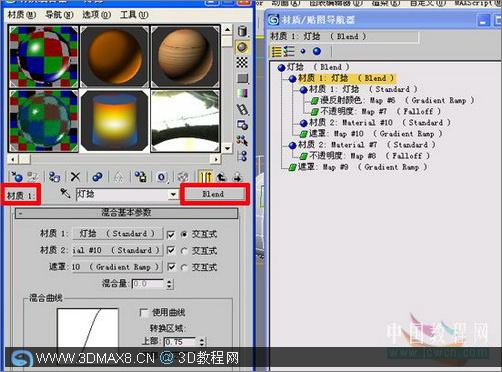This screenshot has width=502, height=372.
Task: Click the 上部 spinner arrows
Action: [202, 342]
